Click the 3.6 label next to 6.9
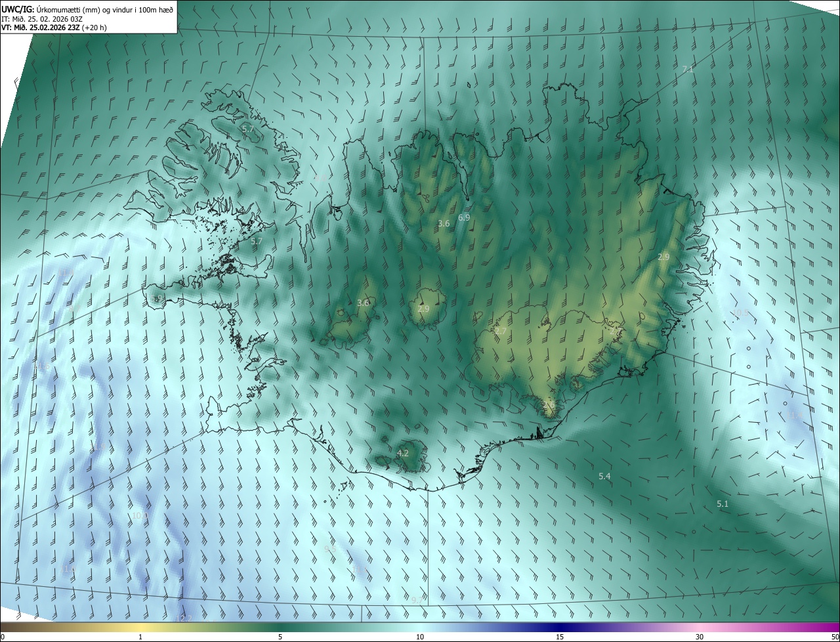The height and width of the screenshot is (642, 840). click(444, 223)
